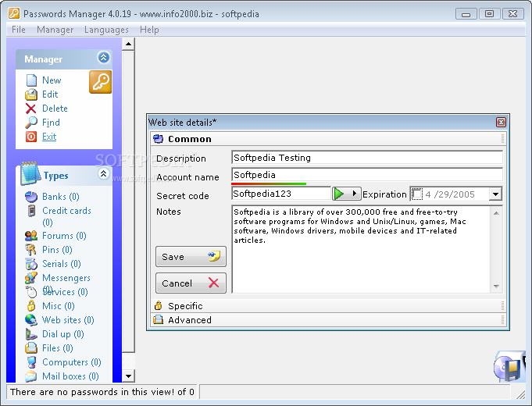Viewport: 532px width, 406px height.
Task: Select Banks (0) type
Action: [x=61, y=197]
